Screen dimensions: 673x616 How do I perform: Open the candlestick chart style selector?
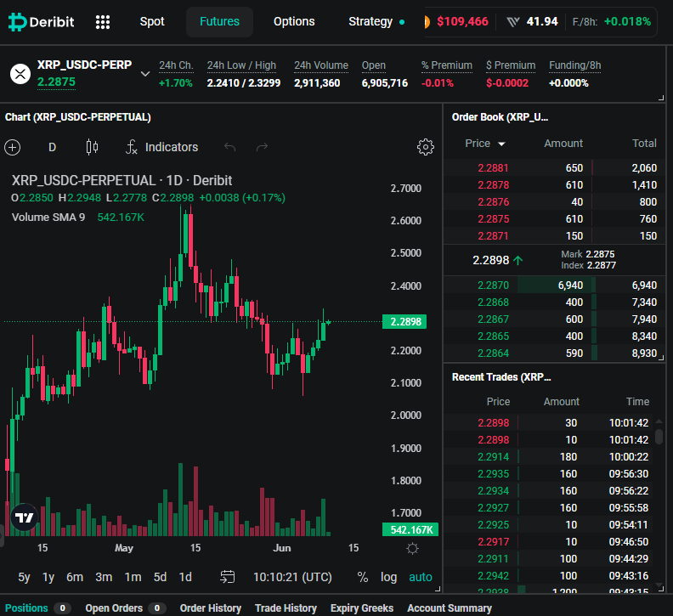(92, 147)
